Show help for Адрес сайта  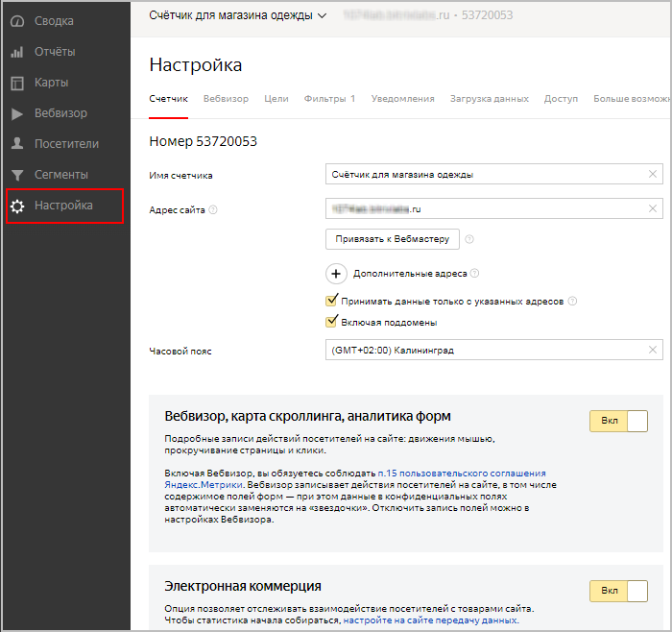(213, 210)
